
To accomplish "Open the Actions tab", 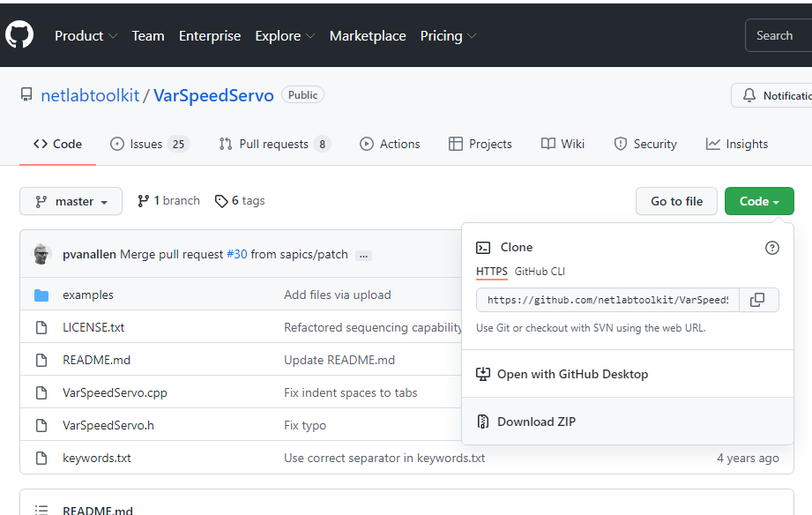I will pos(390,144).
